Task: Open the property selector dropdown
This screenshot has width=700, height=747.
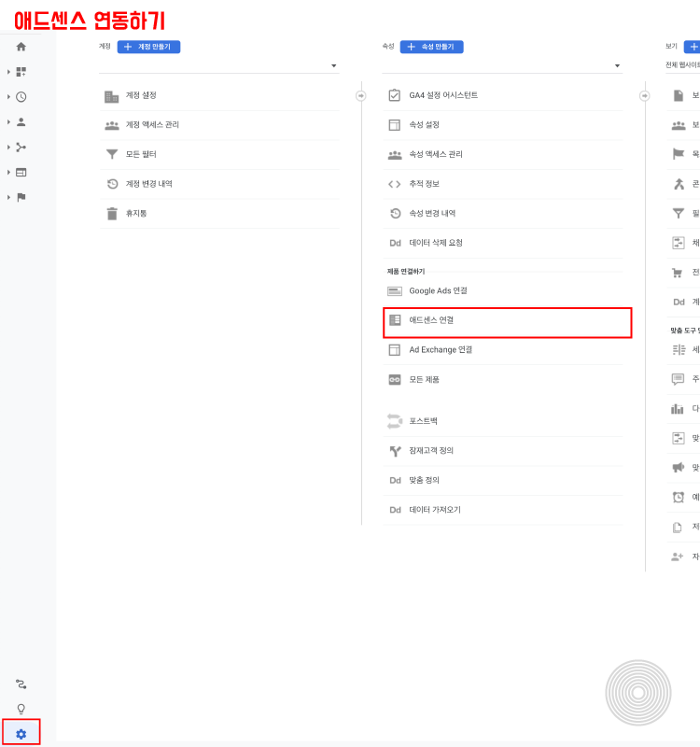Action: 502,65
